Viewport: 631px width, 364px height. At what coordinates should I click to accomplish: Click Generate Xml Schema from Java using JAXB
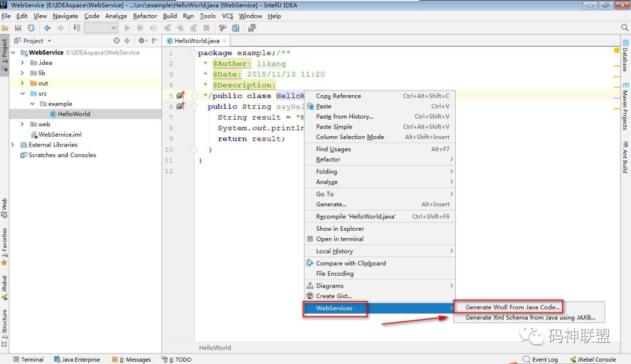tap(529, 317)
